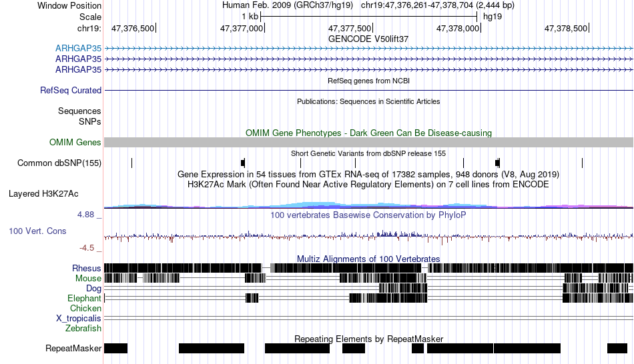This screenshot has height=364, width=634.
Task: Click 'chr19:47,376,261-47,378,704 (2,444 bp)' position text
Action: [x=438, y=5]
